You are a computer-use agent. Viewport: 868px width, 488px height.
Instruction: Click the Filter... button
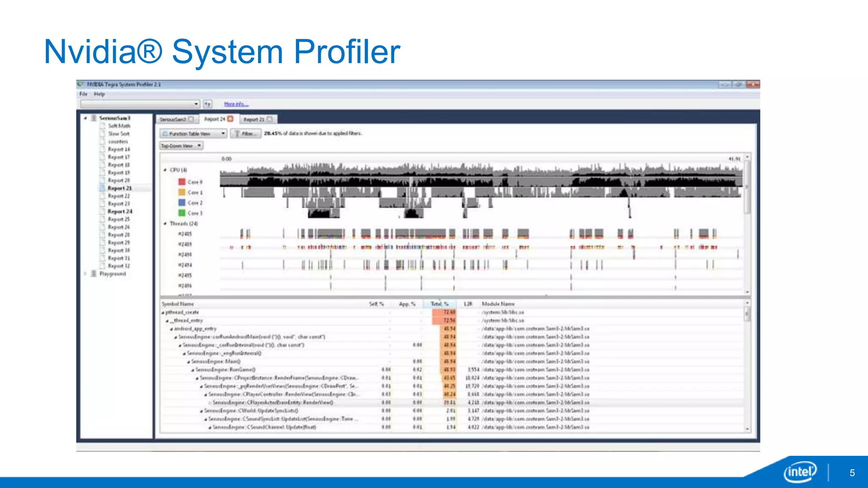click(x=246, y=133)
